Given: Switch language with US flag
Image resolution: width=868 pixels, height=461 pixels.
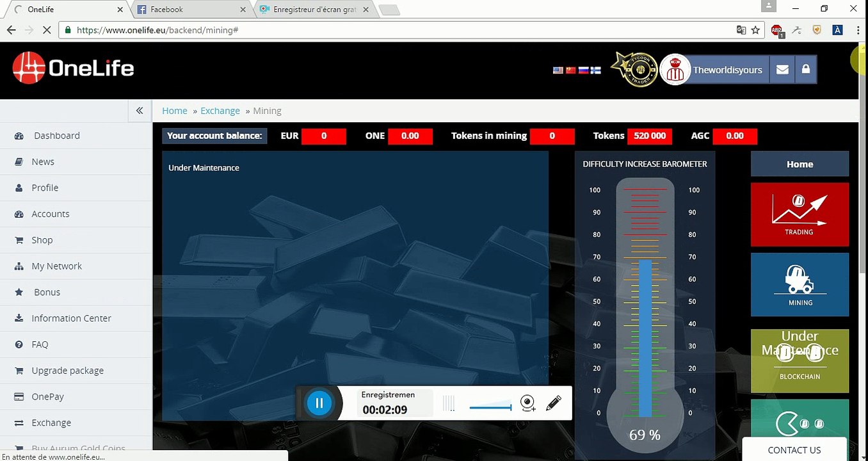Looking at the screenshot, I should pos(558,70).
